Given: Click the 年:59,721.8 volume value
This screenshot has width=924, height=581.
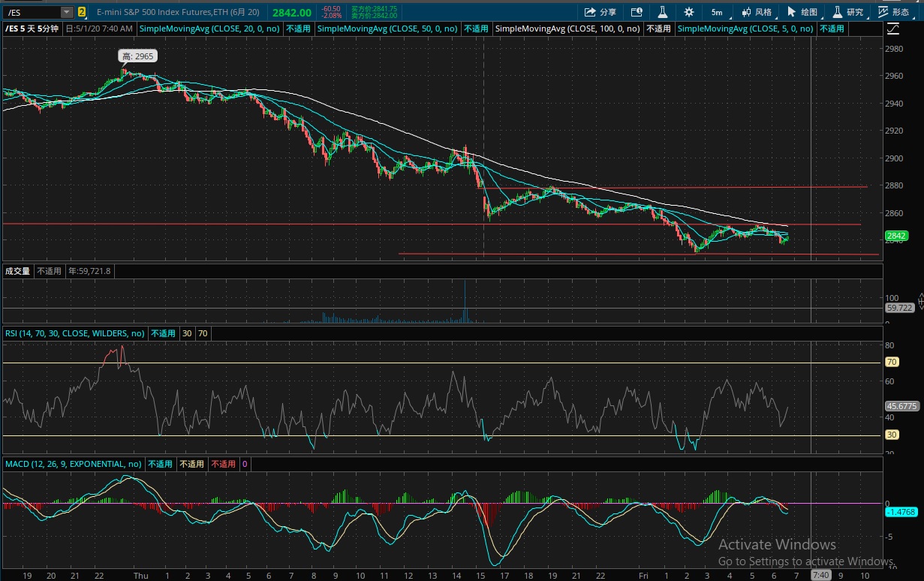Looking at the screenshot, I should (x=89, y=271).
